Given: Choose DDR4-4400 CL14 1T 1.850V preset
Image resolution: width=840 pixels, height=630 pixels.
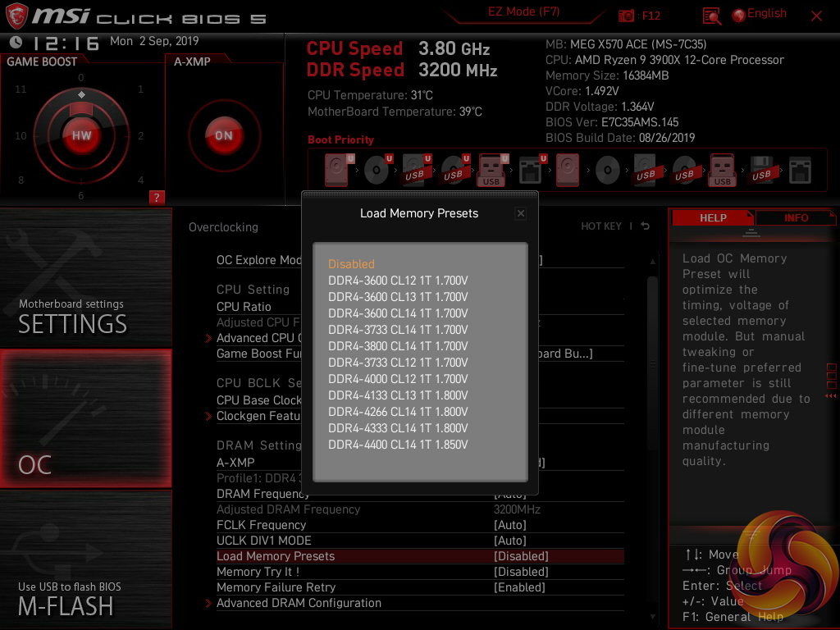Looking at the screenshot, I should [398, 445].
